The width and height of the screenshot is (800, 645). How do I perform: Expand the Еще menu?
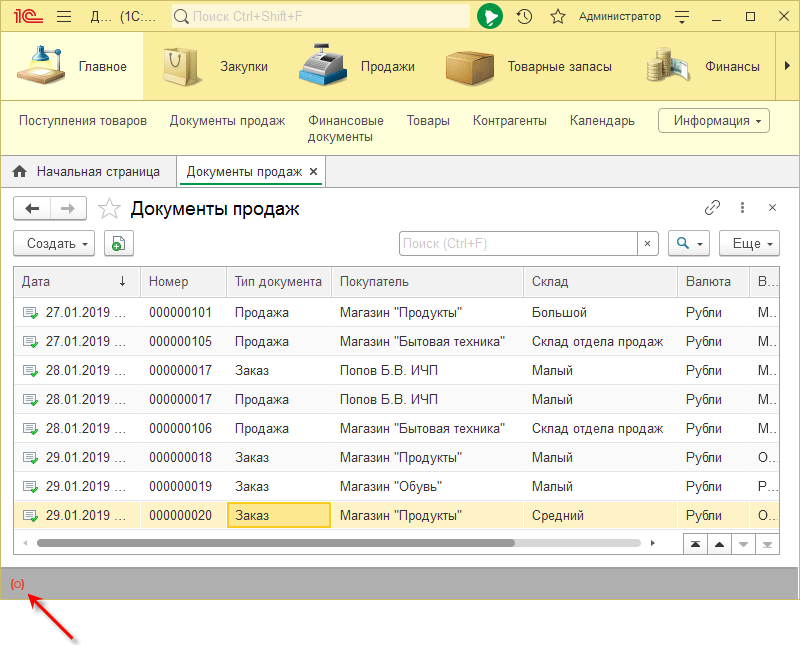749,243
